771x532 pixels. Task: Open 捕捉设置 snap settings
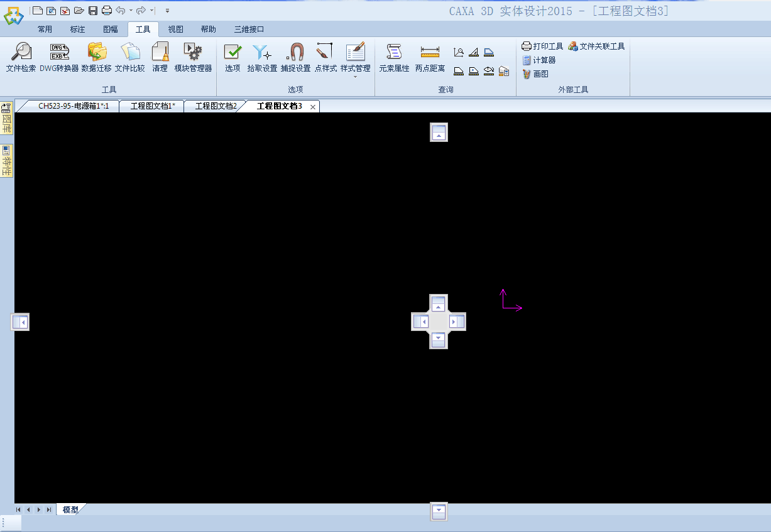click(295, 57)
